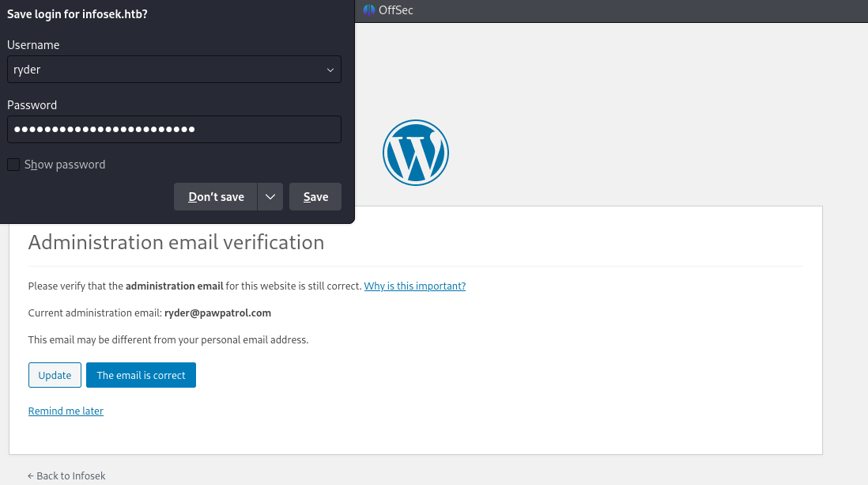Enable the Show password checkbox

tap(13, 165)
